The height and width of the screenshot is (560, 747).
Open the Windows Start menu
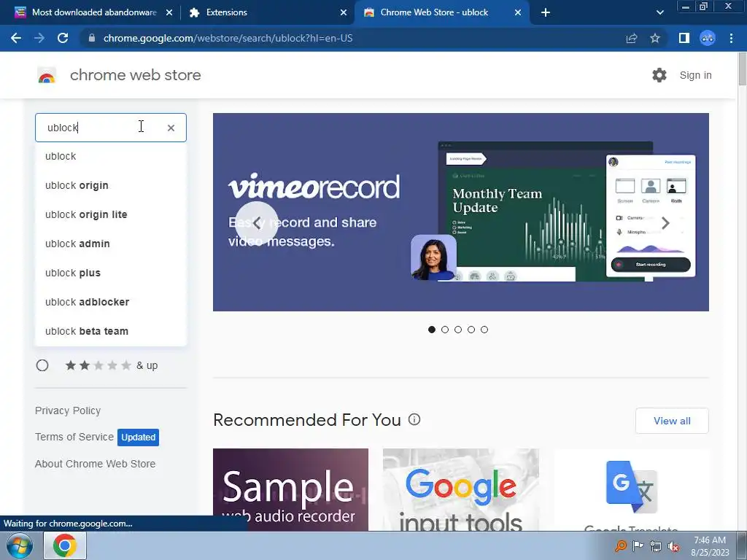20,545
